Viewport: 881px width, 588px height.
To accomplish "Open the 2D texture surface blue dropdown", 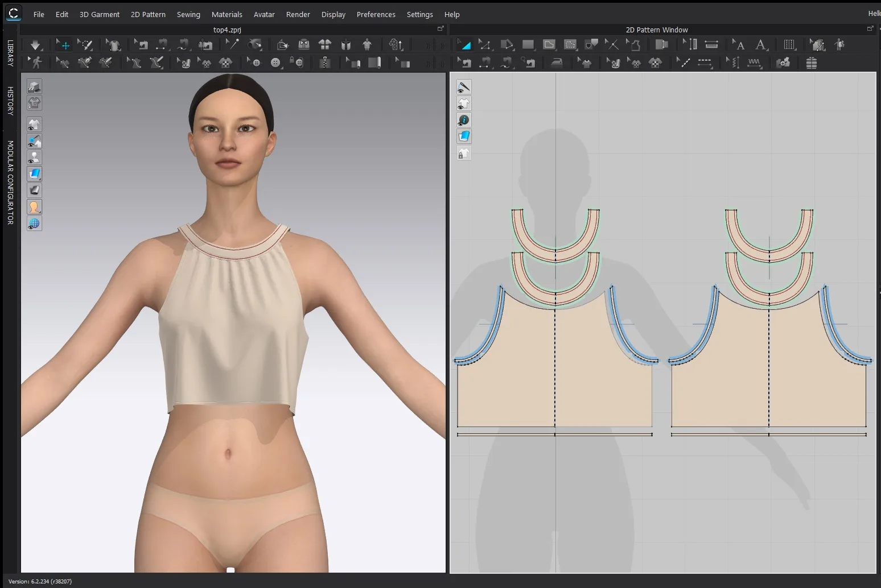I will click(464, 136).
